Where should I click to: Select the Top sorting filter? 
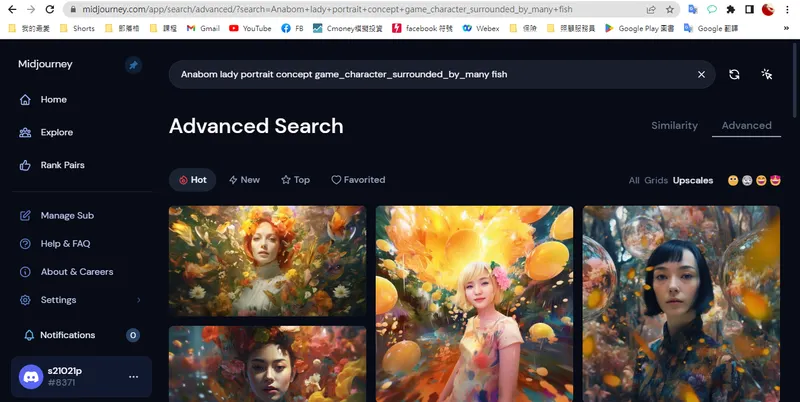[295, 180]
